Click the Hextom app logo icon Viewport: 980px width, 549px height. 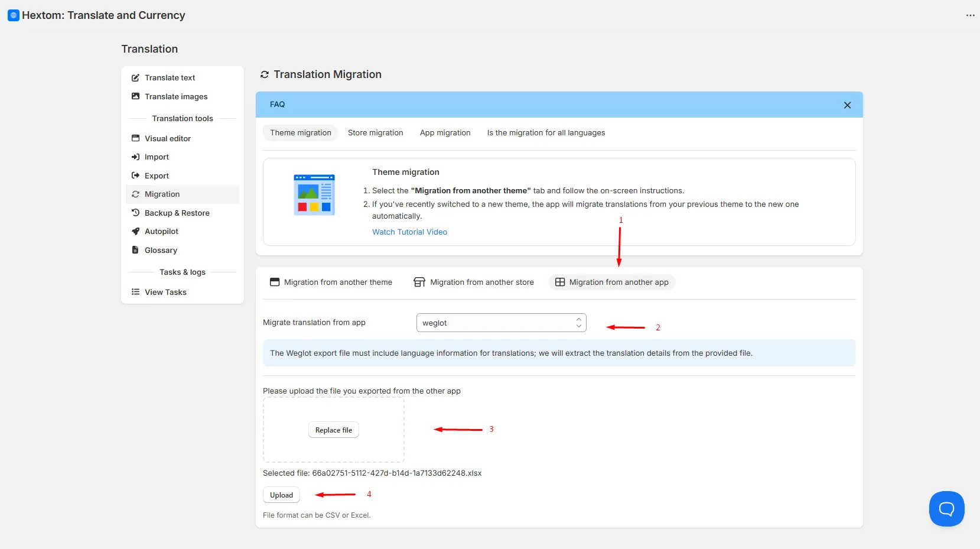[x=14, y=15]
